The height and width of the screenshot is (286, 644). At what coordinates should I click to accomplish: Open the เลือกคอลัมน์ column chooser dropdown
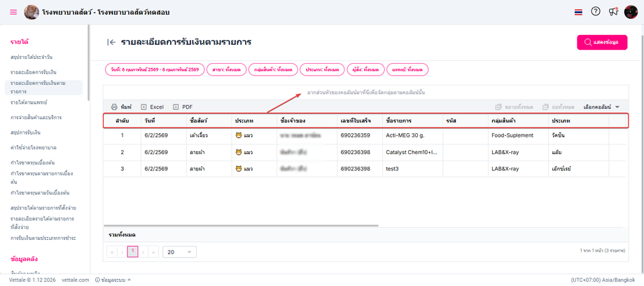pos(601,107)
